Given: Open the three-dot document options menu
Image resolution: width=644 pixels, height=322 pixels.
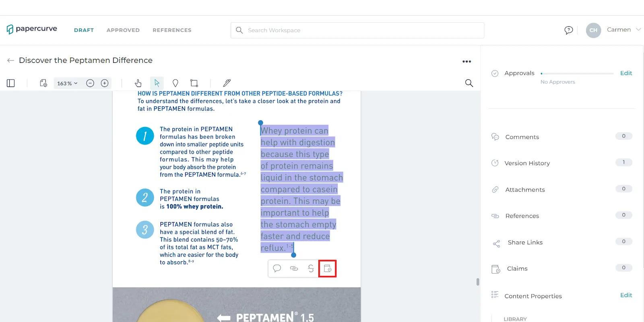Looking at the screenshot, I should pyautogui.click(x=467, y=62).
